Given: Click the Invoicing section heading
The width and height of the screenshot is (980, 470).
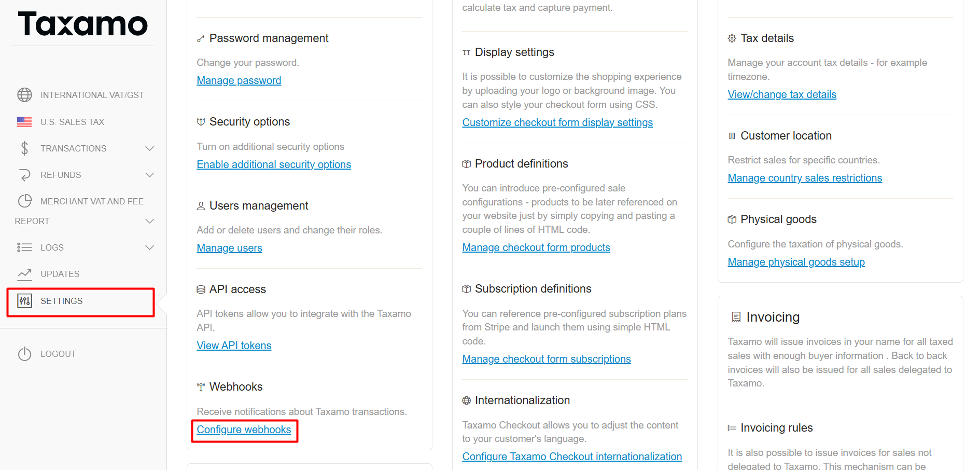Looking at the screenshot, I should [x=773, y=317].
